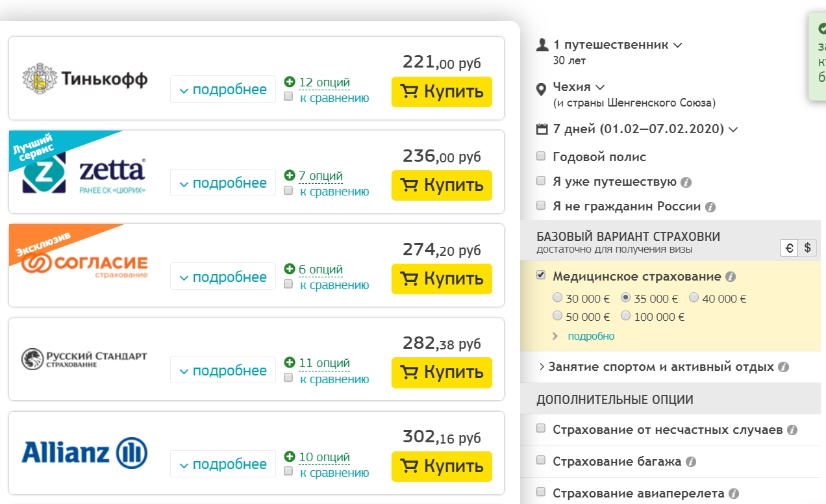Open the 6 опций link

coord(321,270)
